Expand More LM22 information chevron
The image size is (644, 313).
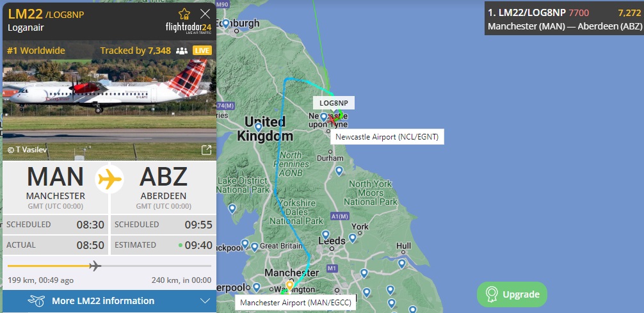pyautogui.click(x=205, y=301)
